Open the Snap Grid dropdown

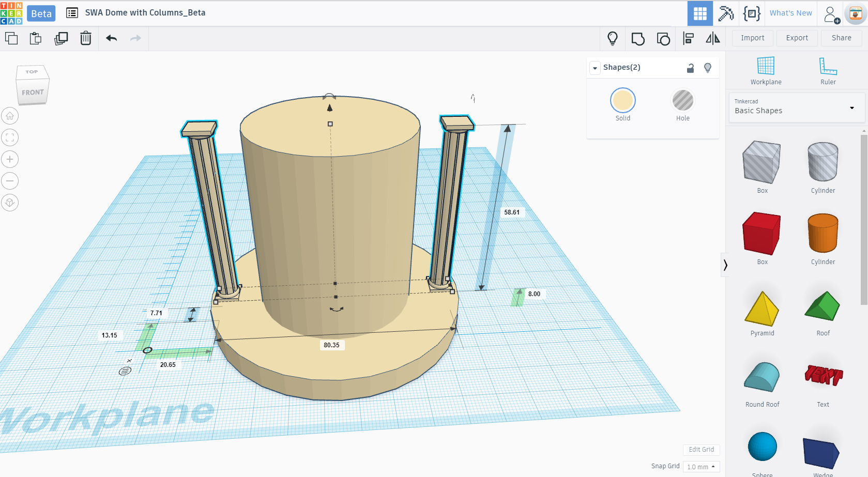pos(701,467)
